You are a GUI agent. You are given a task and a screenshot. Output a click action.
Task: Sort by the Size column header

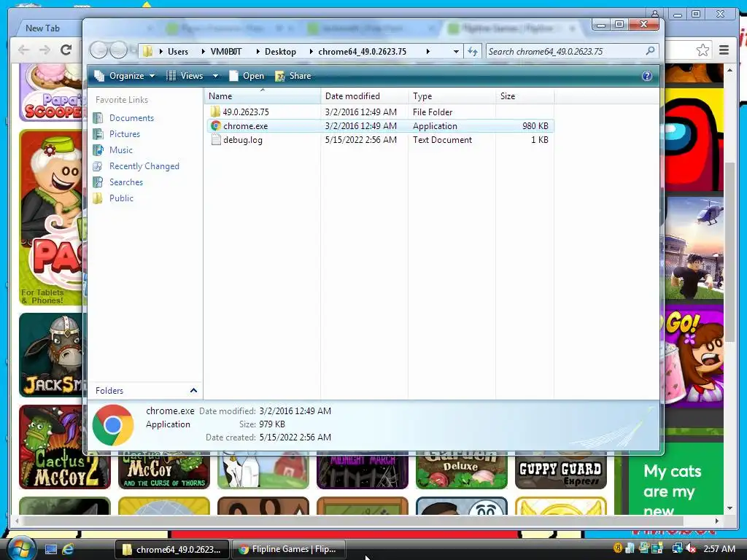[525, 96]
